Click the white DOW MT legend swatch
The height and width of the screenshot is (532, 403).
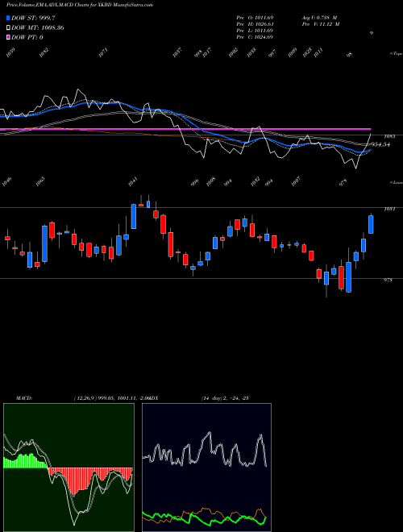[8, 28]
